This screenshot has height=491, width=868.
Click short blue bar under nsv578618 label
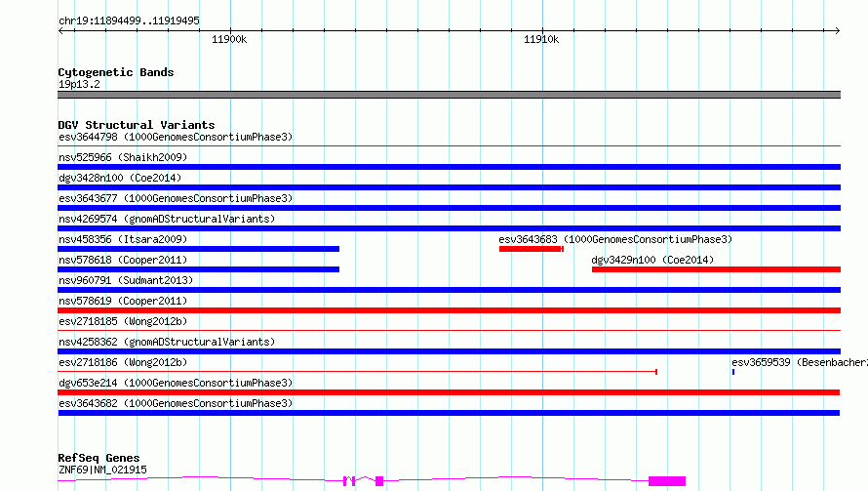click(198, 269)
